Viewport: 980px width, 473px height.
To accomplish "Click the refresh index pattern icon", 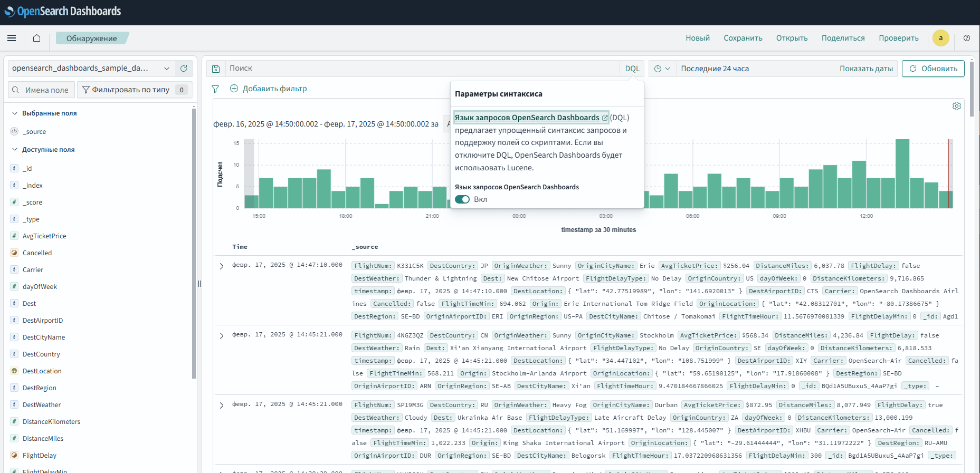I will tap(184, 69).
